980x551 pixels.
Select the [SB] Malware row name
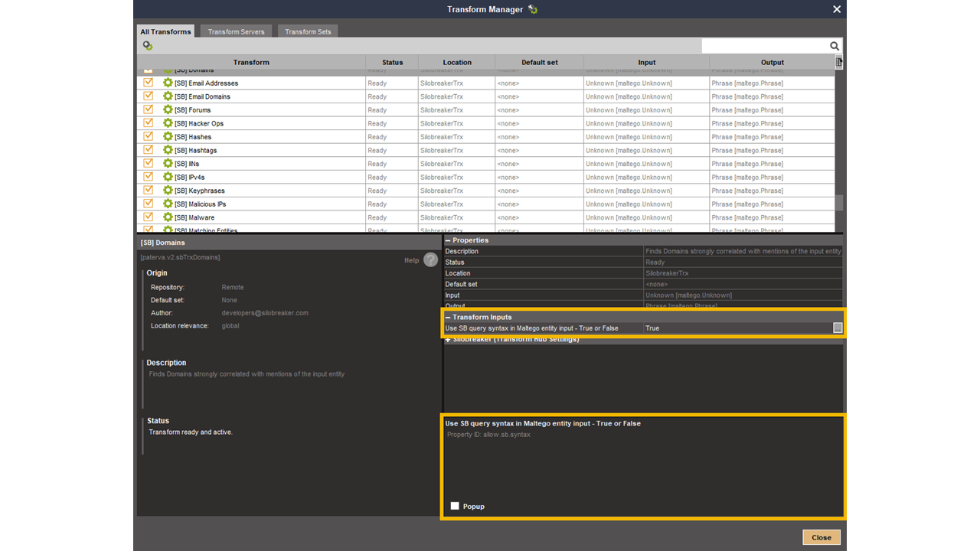[x=194, y=217]
